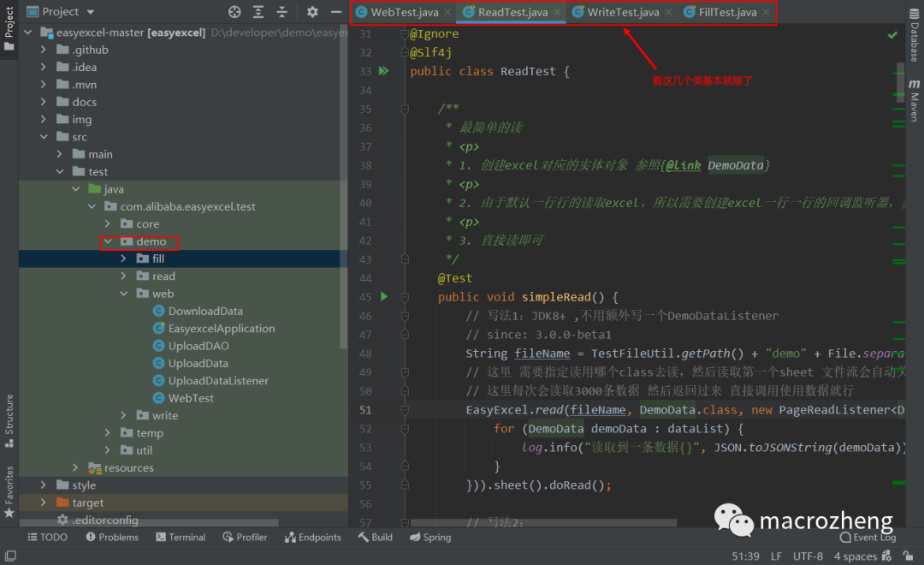Open the TODO tool window
Image resolution: width=924 pixels, height=565 pixels.
[x=47, y=538]
